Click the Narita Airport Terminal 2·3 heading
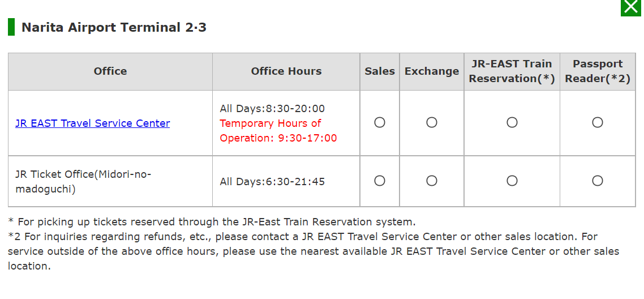 click(114, 28)
